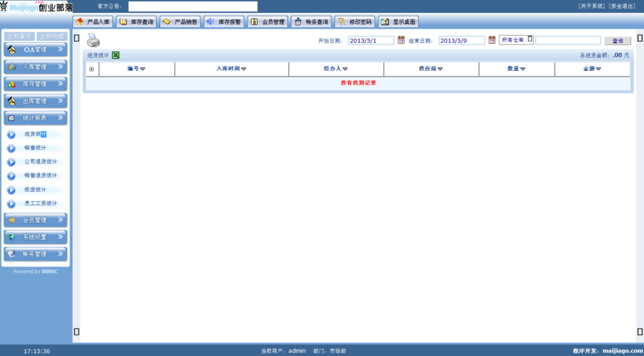Click the 查询 search button
Image resolution: width=644 pixels, height=356 pixels.
[x=618, y=41]
